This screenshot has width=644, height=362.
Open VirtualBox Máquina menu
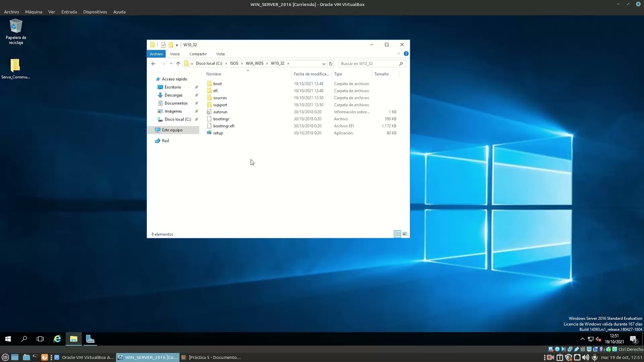[x=34, y=12]
